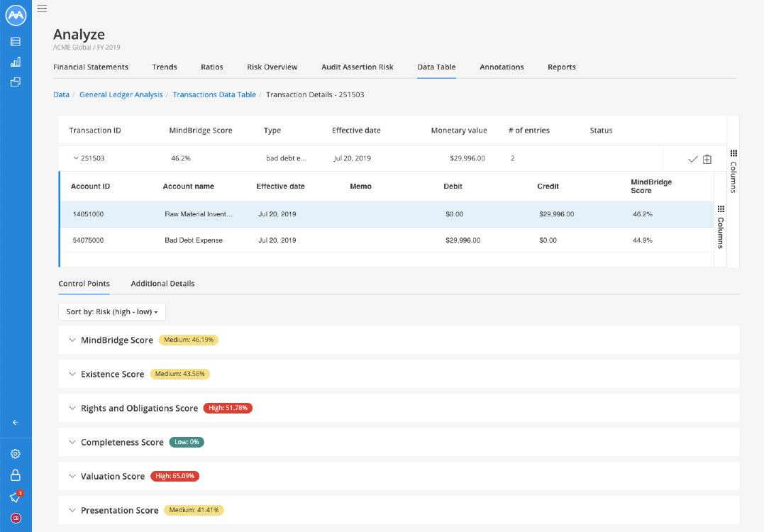The width and height of the screenshot is (764, 532).
Task: Click the Medium: 43.56% badge
Action: tap(179, 374)
